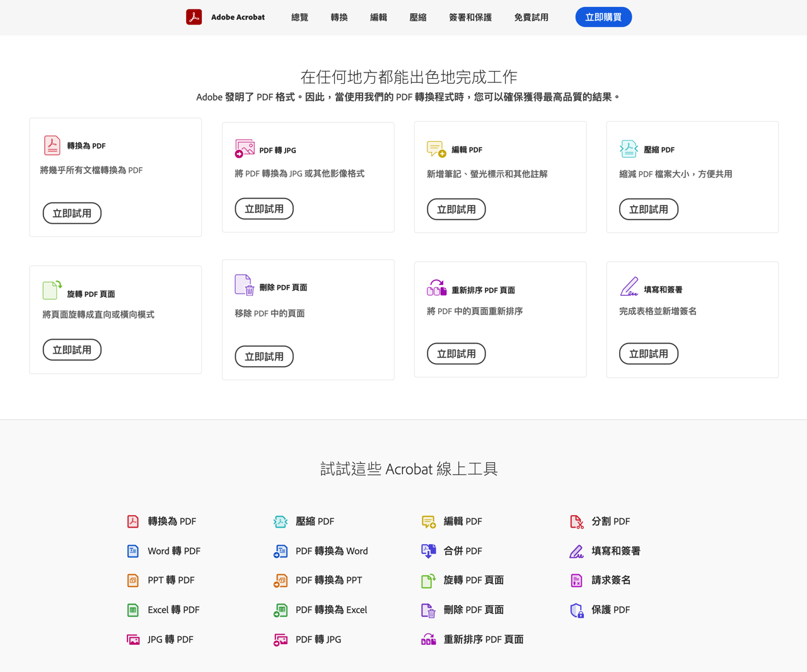Click the heading 試試這些 Acrobat 線上工具
807x672 pixels.
click(409, 469)
